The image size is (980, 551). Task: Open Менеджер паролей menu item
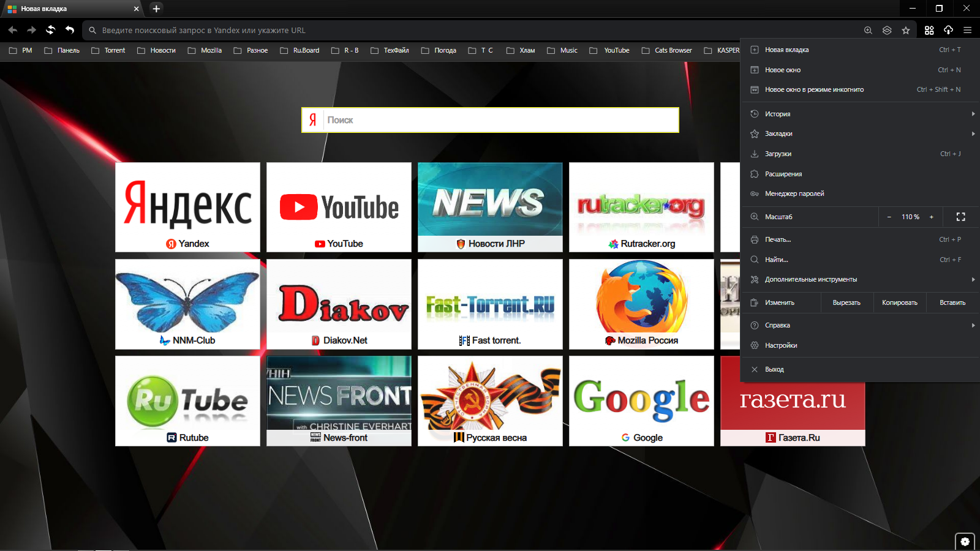tap(860, 193)
